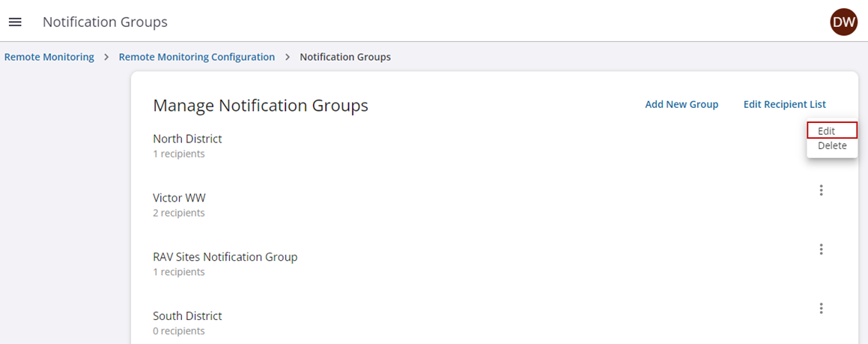Choose Delete from the context menu
Image resolution: width=868 pixels, height=344 pixels.
(x=831, y=146)
